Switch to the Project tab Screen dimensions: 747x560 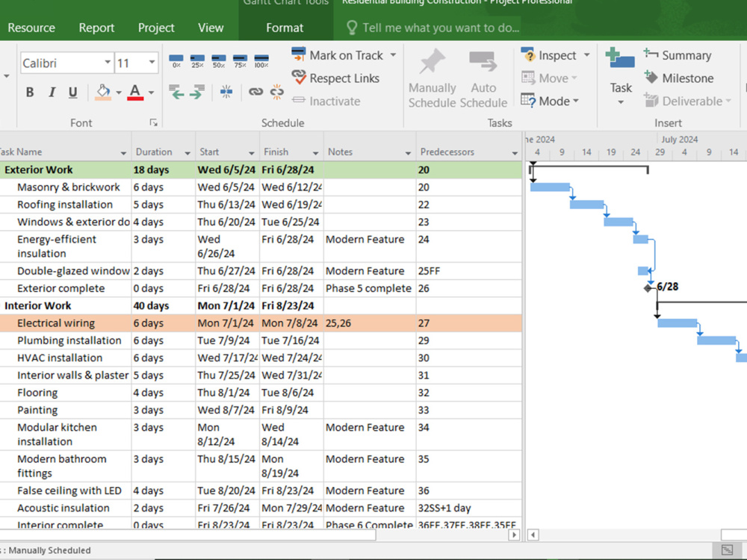[156, 28]
